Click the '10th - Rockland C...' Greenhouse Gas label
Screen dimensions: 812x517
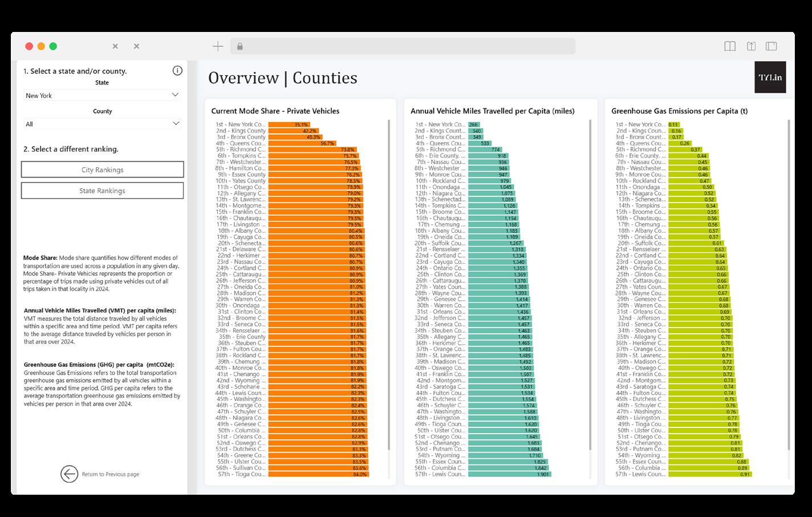(640, 181)
